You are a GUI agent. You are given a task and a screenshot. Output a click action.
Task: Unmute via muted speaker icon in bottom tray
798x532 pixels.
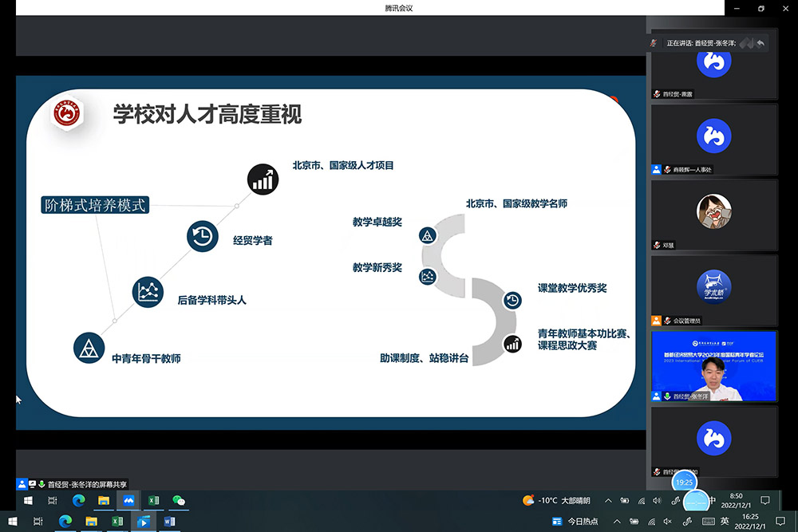click(668, 522)
